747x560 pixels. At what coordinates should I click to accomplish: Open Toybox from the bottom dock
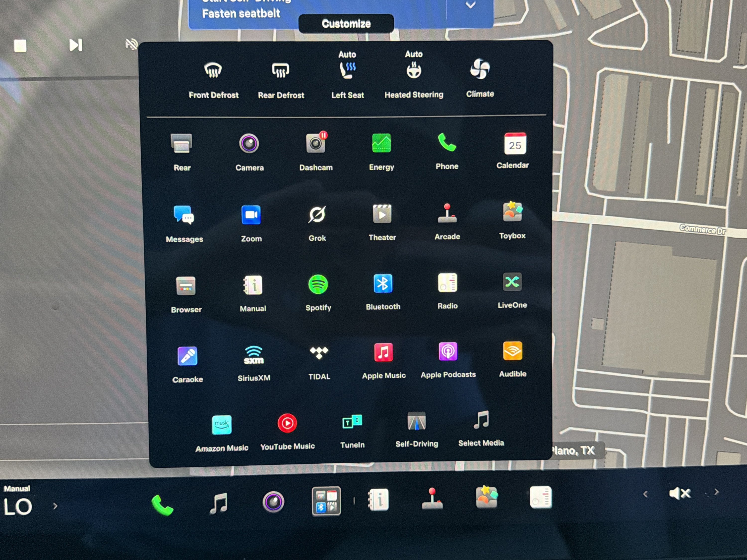(487, 497)
